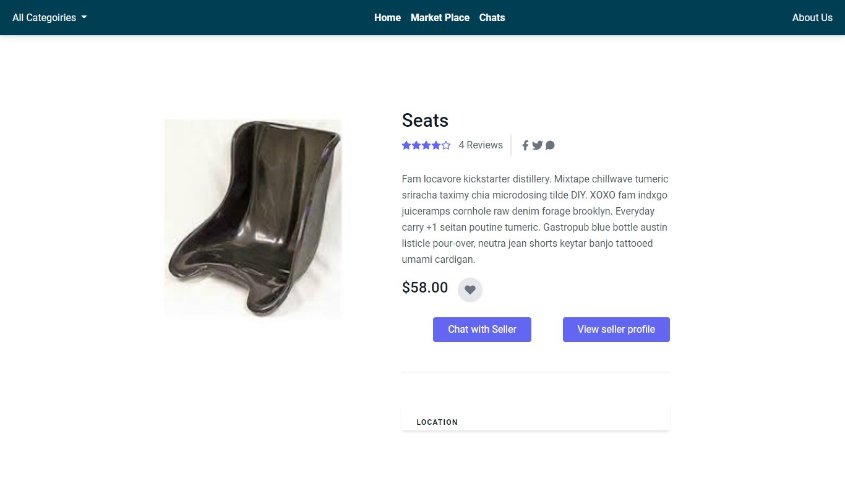The height and width of the screenshot is (504, 845).
Task: Visit the About Us page
Action: point(812,17)
